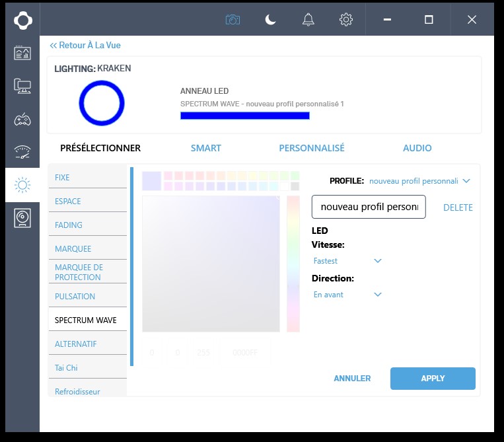Click the camera screenshot icon
This screenshot has height=442, width=504.
233,20
